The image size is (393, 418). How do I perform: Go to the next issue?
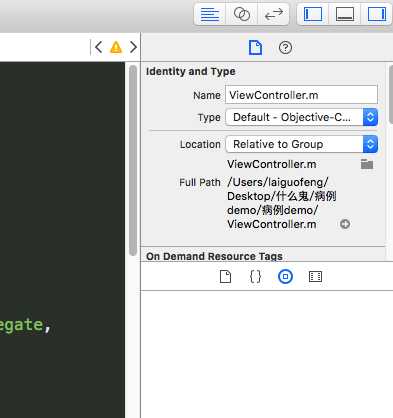point(133,47)
